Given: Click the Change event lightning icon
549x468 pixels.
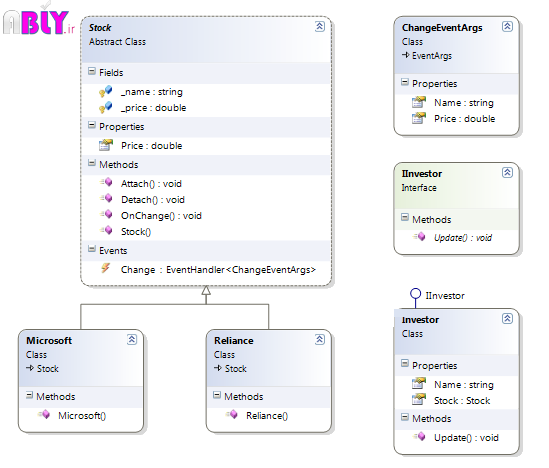Looking at the screenshot, I should (x=105, y=268).
